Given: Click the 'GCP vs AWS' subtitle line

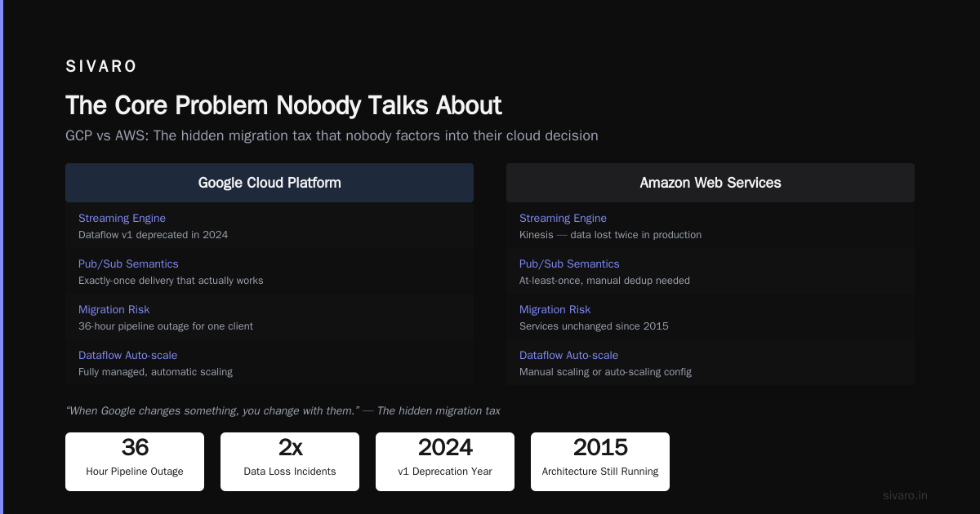Looking at the screenshot, I should pos(332,135).
